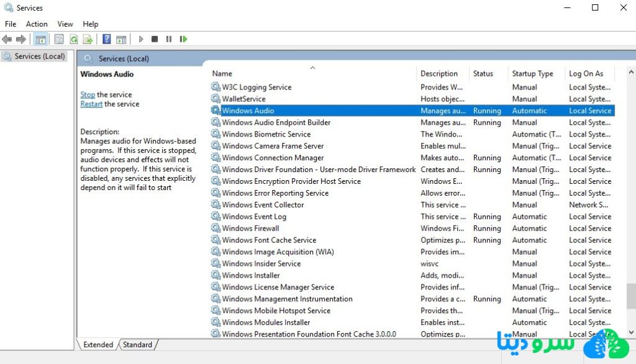Open the View menu

tap(65, 24)
